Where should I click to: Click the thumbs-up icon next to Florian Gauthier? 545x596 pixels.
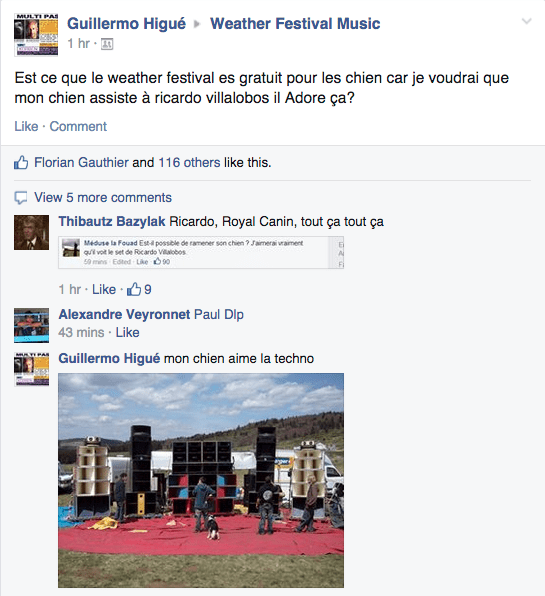tap(21, 162)
